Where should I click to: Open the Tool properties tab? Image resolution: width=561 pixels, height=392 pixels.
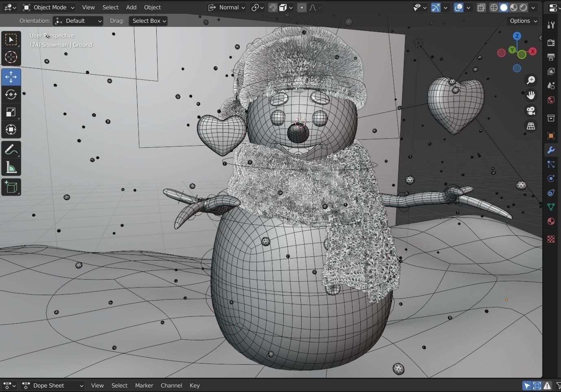(551, 25)
